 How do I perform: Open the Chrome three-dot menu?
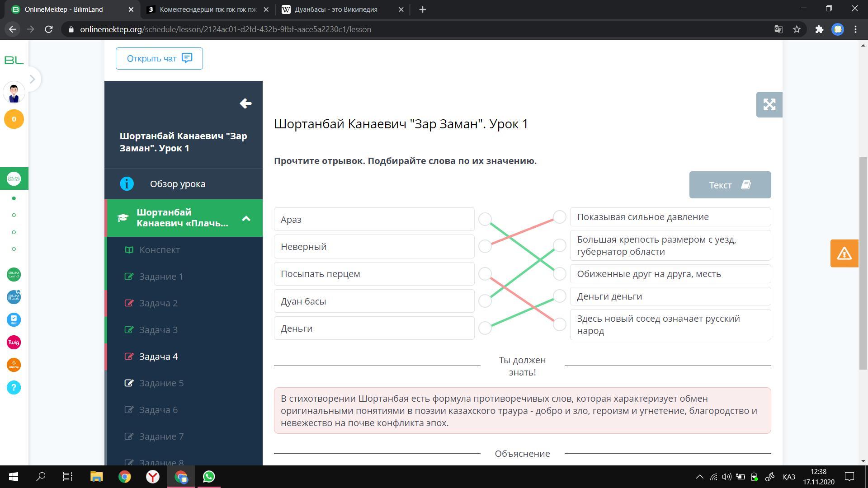(855, 29)
